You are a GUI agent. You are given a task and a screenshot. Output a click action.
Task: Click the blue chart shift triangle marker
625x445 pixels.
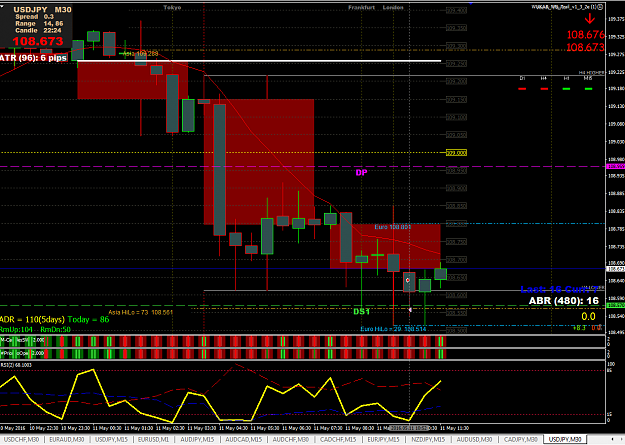pos(471,3)
